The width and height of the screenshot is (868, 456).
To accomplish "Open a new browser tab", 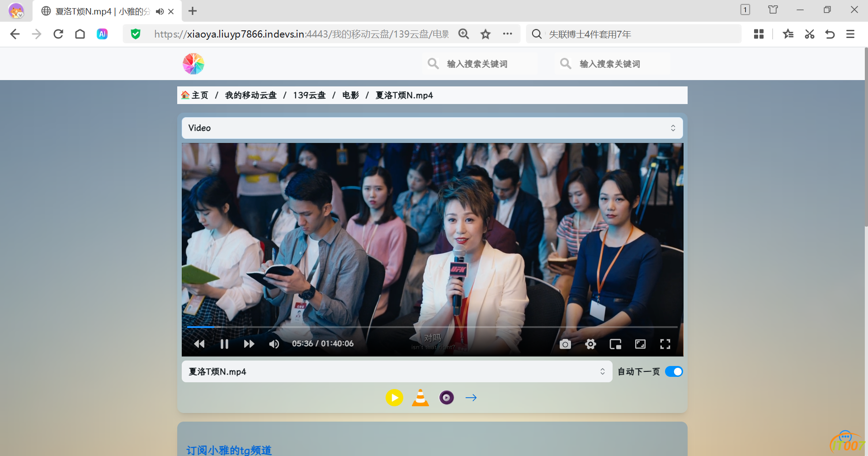I will (193, 11).
